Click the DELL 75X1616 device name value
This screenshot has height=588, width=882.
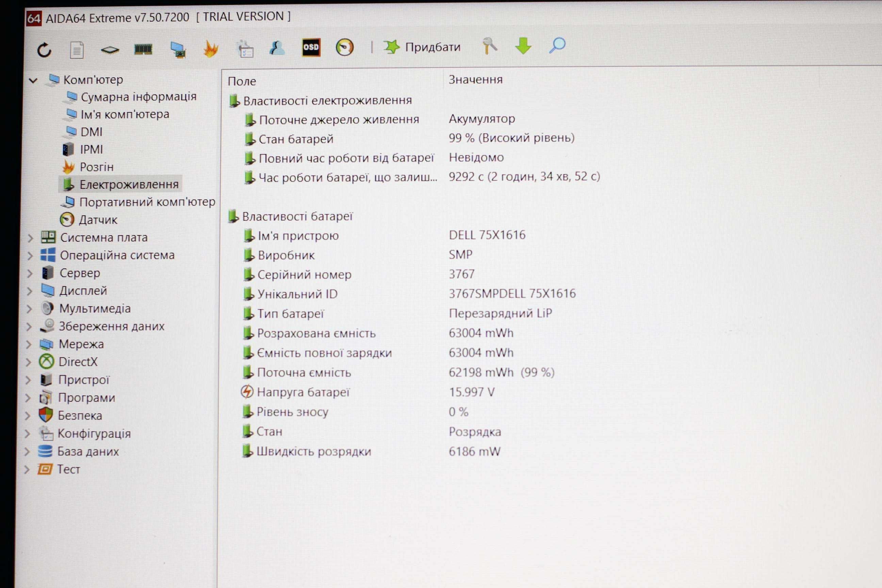(x=487, y=235)
